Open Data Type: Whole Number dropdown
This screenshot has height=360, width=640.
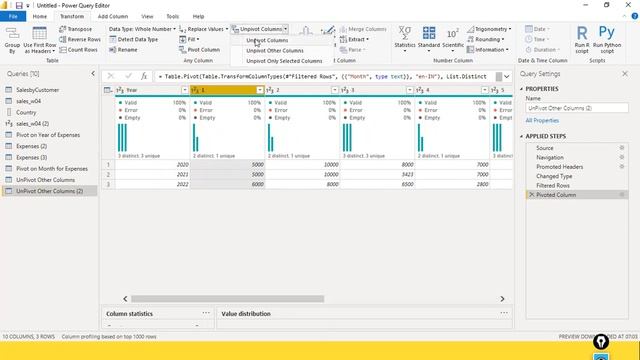pos(142,29)
